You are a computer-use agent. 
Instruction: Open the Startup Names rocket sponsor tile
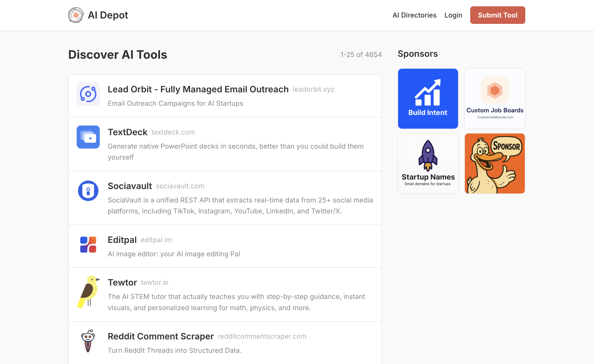428,163
